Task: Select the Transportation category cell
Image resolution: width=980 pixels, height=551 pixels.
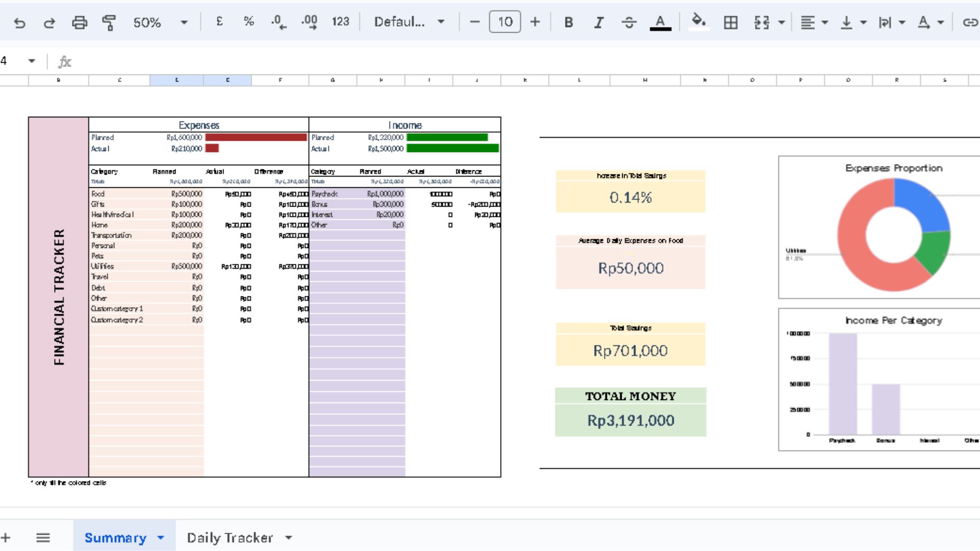Action: pyautogui.click(x=119, y=235)
